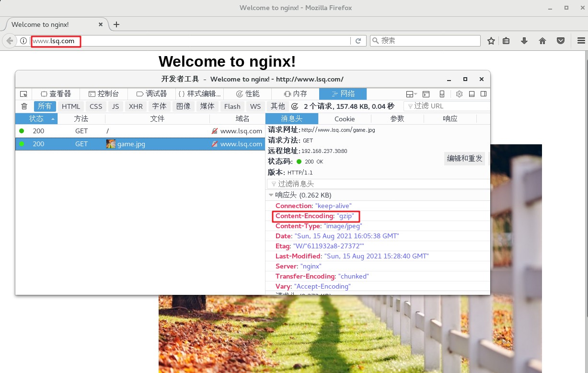Open the frame selector dropdown in devtools
This screenshot has height=373, width=588.
click(x=411, y=94)
